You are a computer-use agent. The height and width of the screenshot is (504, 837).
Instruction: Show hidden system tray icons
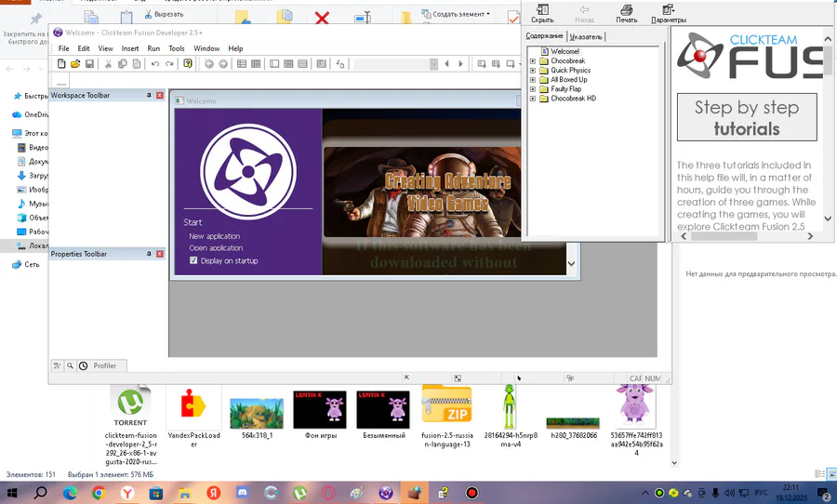pyautogui.click(x=644, y=493)
